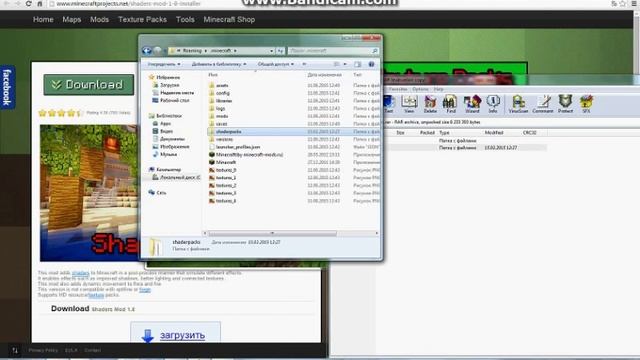The width and height of the screenshot is (640, 360).
Task: Open Privacy Policy footer link
Action: click(43, 350)
